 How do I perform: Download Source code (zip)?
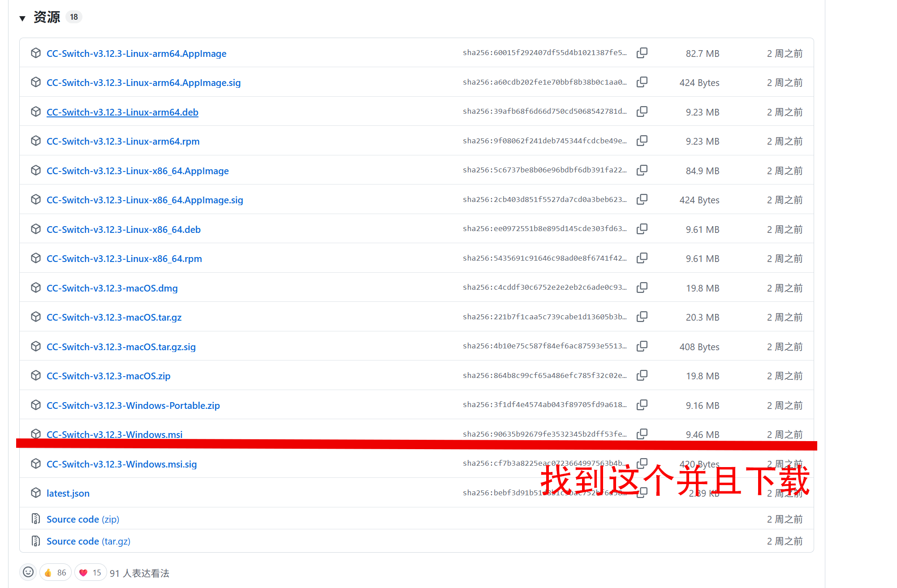coord(83,519)
